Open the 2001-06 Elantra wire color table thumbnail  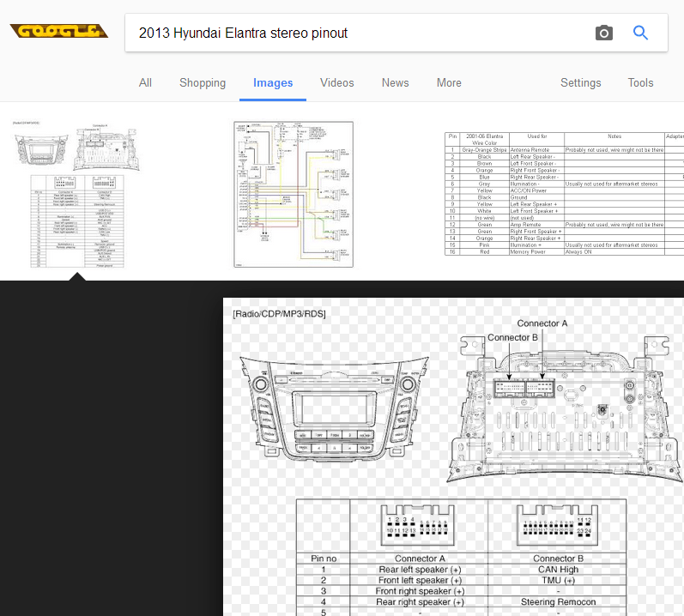(564, 194)
